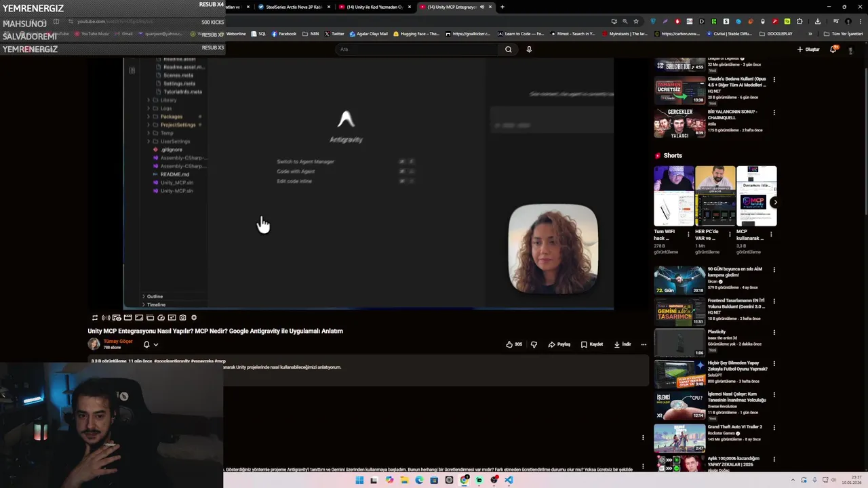The width and height of the screenshot is (868, 488).
Task: Like the video with thumbs up
Action: (514, 344)
